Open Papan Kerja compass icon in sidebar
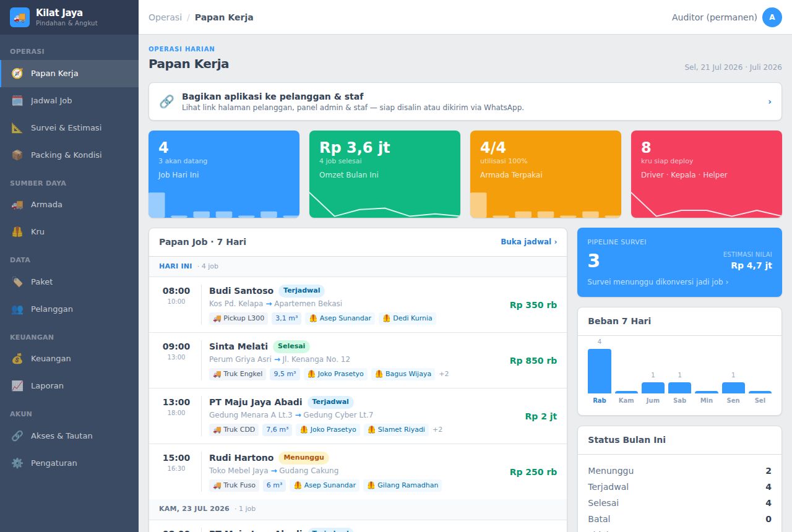Screen dimensions: 792x532 [17, 74]
